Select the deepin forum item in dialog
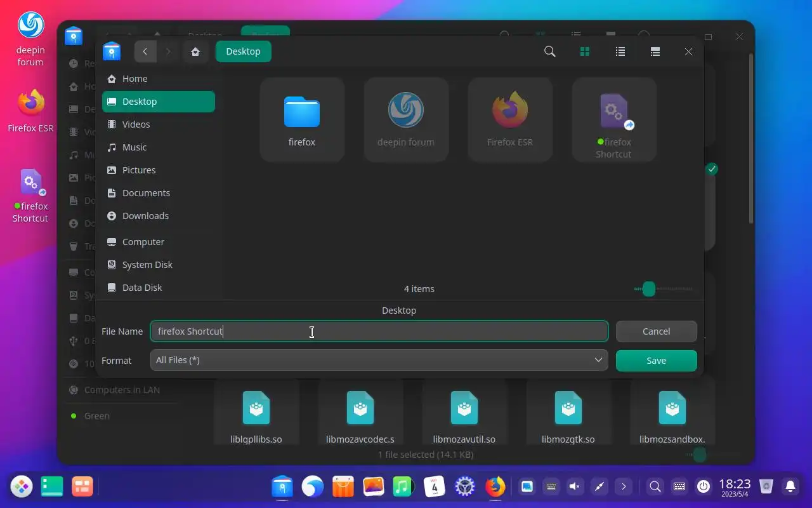The width and height of the screenshot is (812, 508). pyautogui.click(x=406, y=119)
